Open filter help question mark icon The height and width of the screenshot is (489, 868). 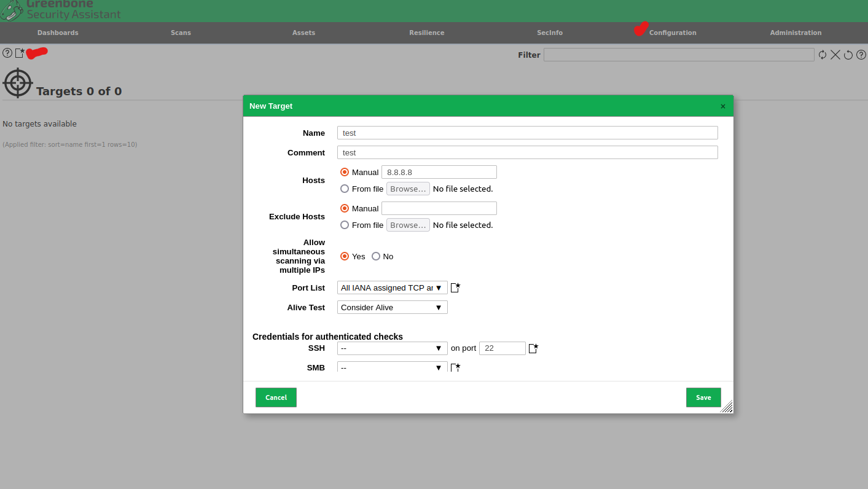(x=861, y=55)
